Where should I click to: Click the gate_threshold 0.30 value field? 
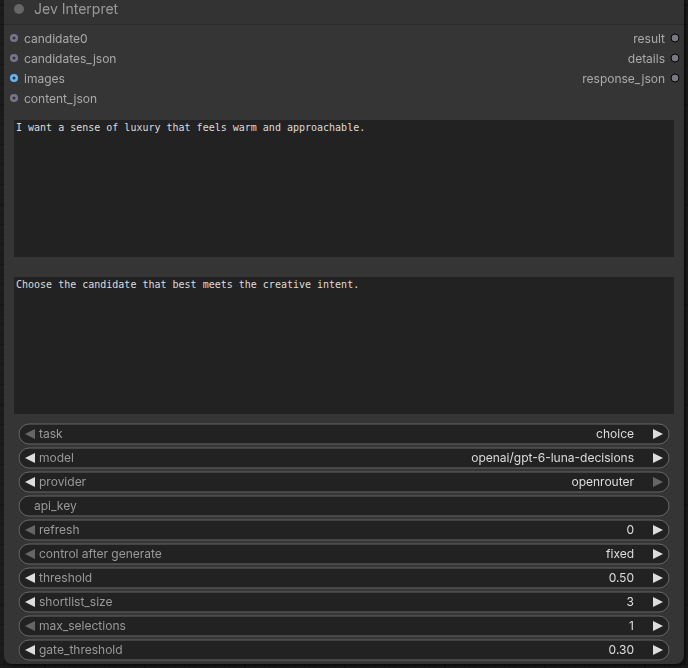(344, 650)
